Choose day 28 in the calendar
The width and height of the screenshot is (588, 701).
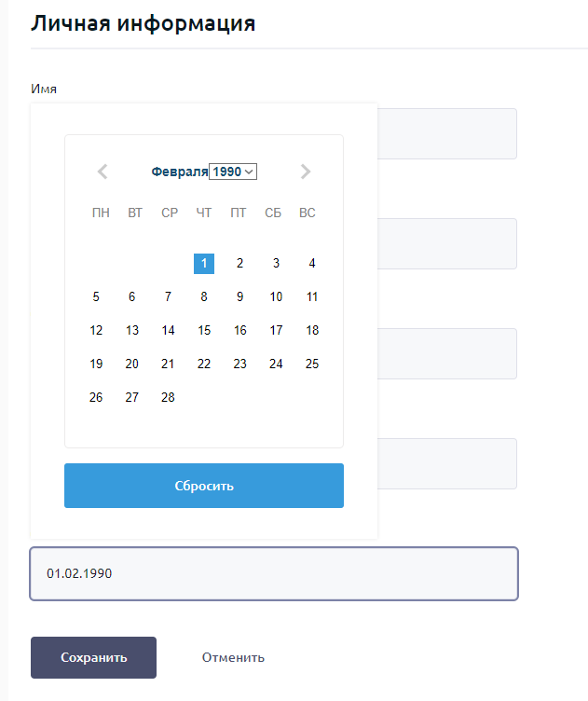pyautogui.click(x=168, y=397)
